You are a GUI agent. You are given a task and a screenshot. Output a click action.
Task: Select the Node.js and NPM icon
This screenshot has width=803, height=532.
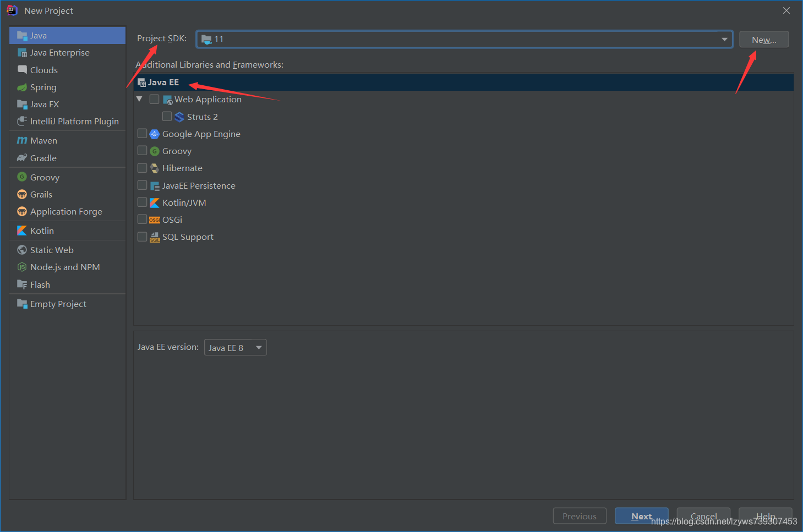point(22,267)
